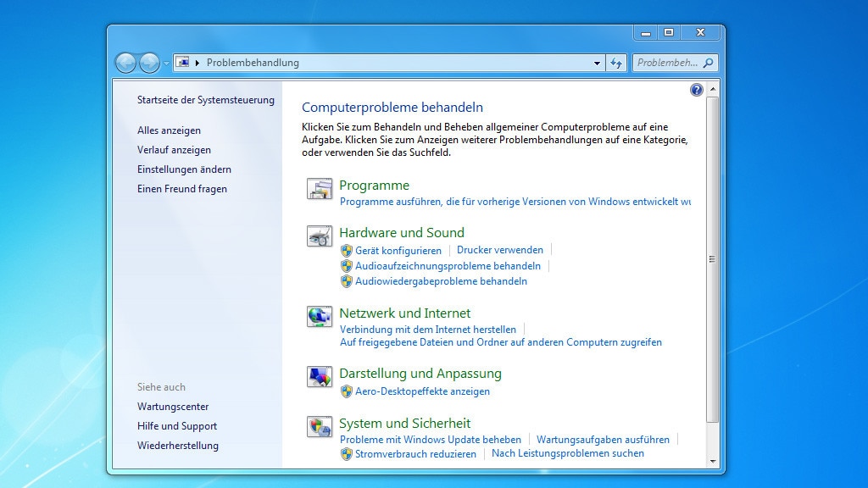Image resolution: width=868 pixels, height=488 pixels.
Task: Start Drucker verwenden troubleshooter
Action: (x=500, y=250)
